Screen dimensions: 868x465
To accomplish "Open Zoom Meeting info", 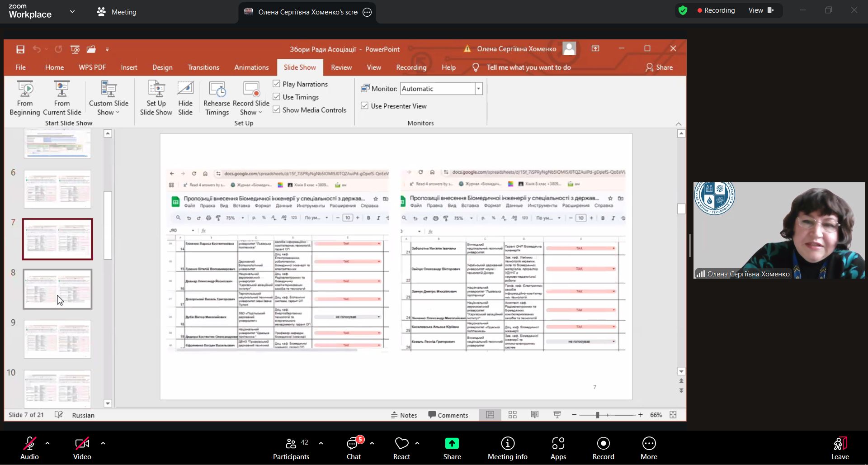I will [507, 448].
